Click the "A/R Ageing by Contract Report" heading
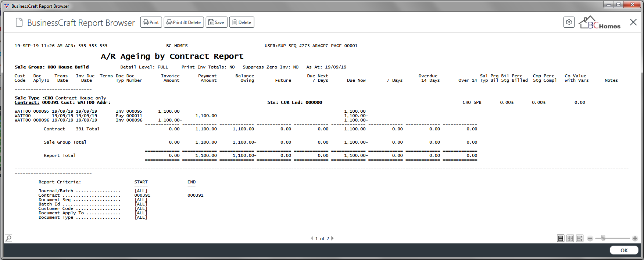Screen dimensions: 644x260 [172, 56]
